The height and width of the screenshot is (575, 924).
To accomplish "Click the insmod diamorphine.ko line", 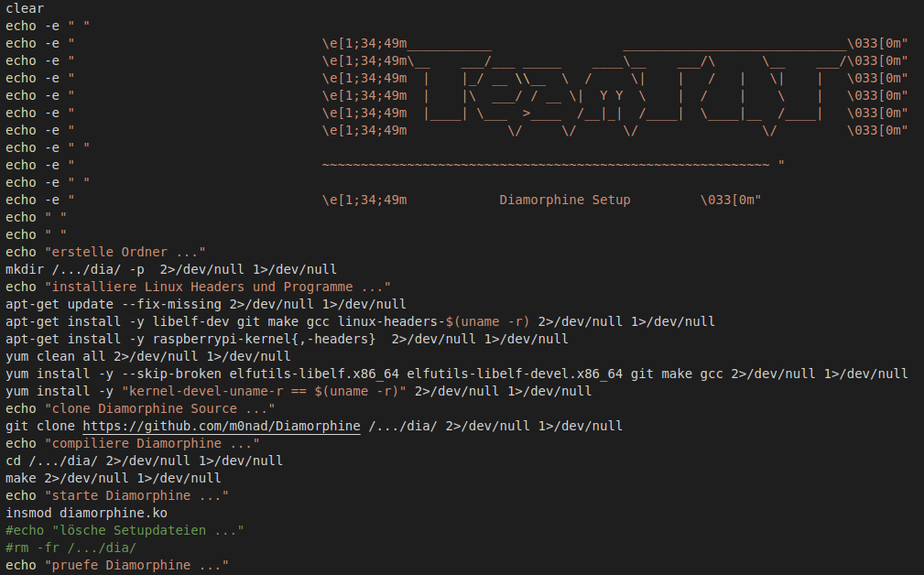I will pyautogui.click(x=87, y=513).
